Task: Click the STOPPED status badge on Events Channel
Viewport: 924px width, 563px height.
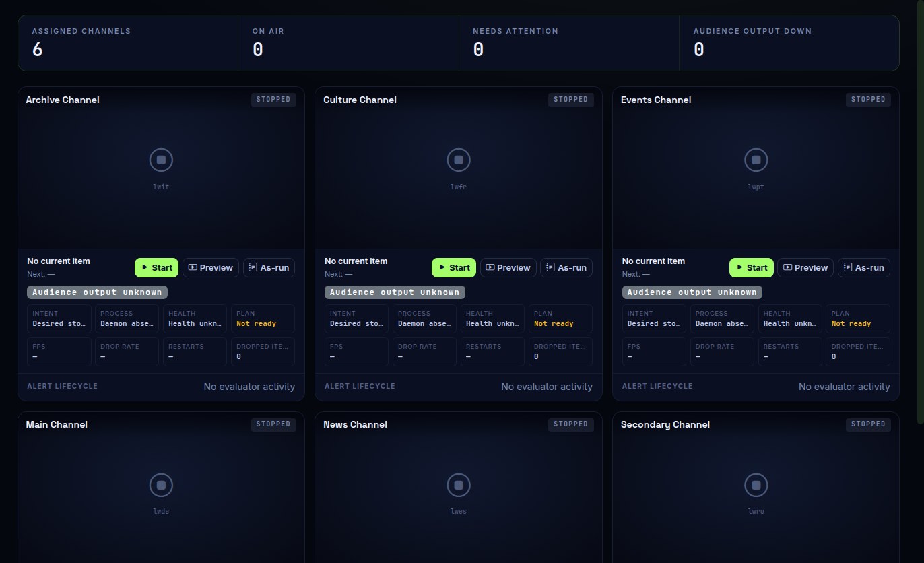Action: (x=868, y=100)
